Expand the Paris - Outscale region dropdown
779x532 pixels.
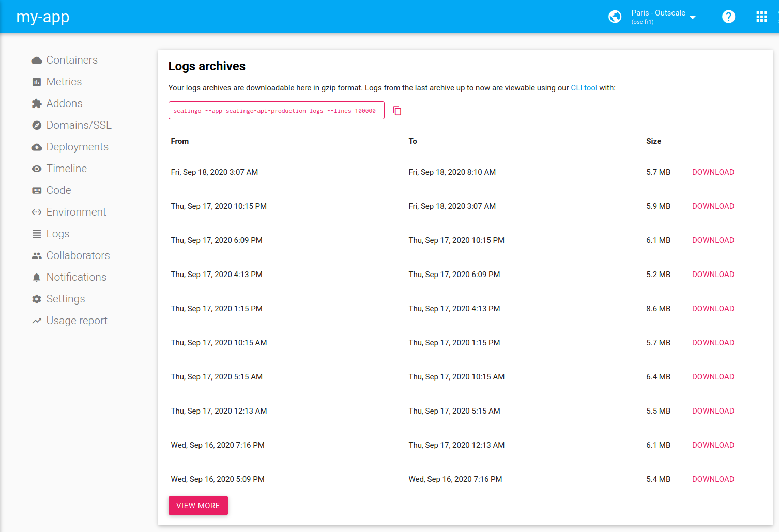(664, 17)
